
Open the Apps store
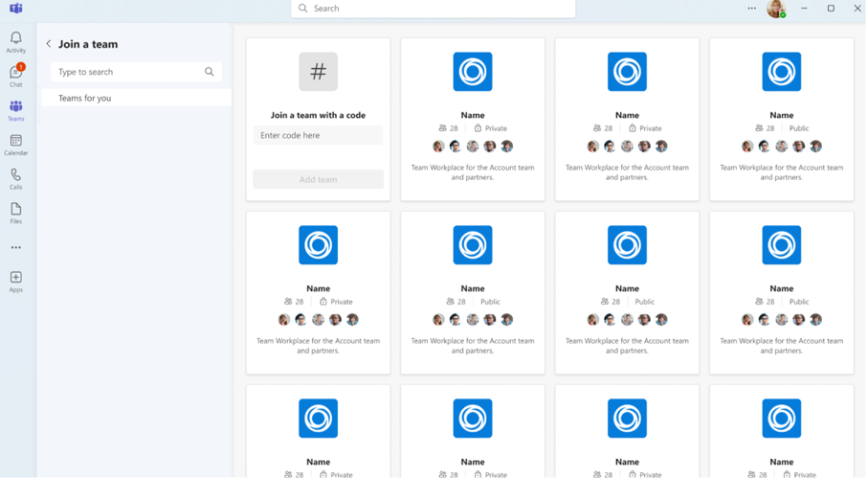point(16,282)
